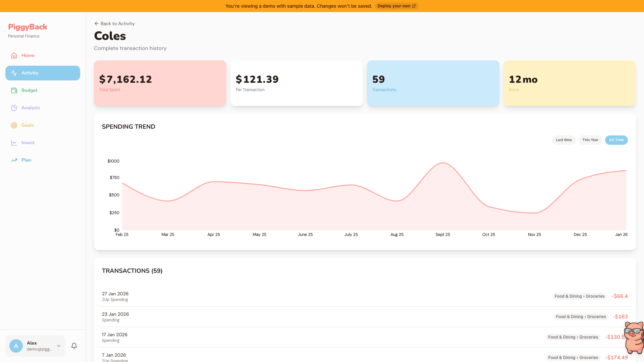
Task: Open the Budget section
Action: point(43,90)
